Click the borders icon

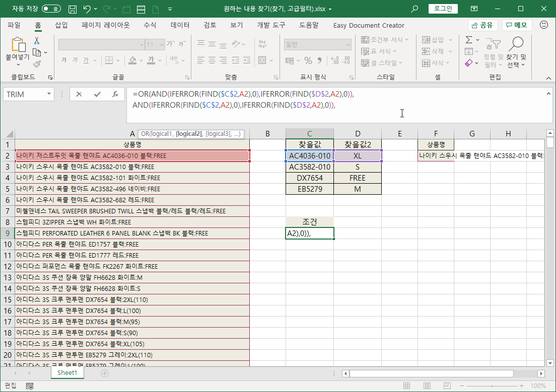[x=109, y=60]
